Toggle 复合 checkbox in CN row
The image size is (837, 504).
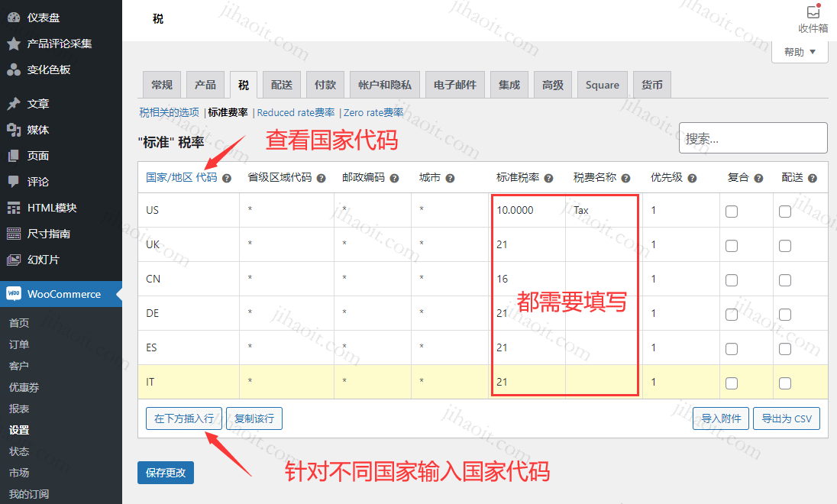732,280
